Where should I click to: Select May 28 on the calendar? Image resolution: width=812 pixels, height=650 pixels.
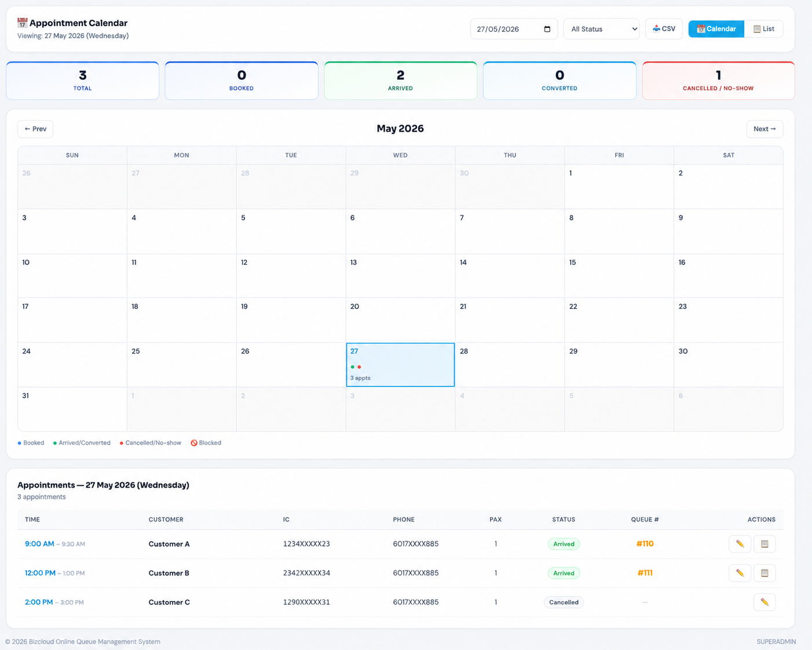(x=510, y=364)
